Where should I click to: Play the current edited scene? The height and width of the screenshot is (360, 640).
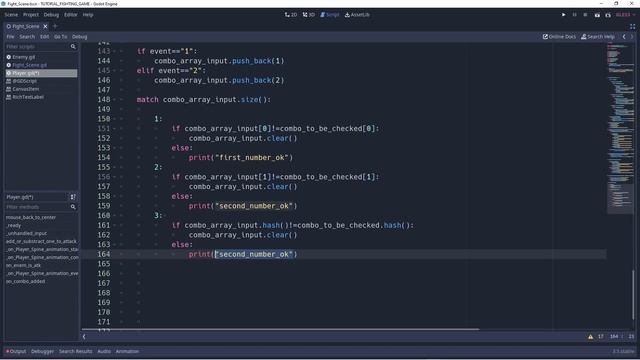[x=597, y=15]
